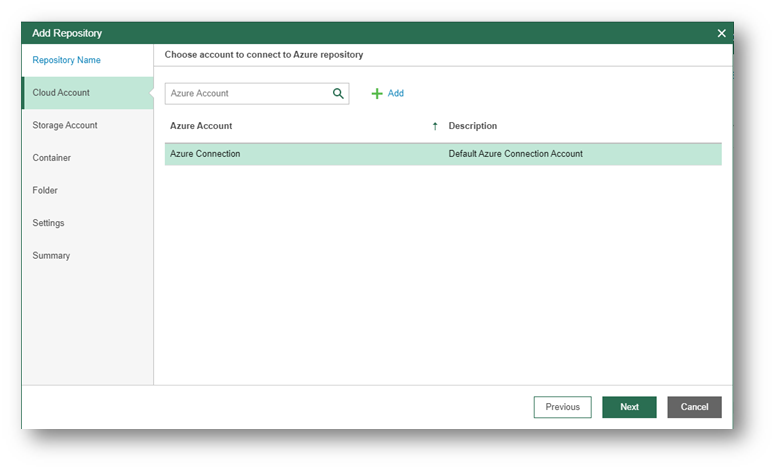This screenshot has width=776, height=471.
Task: Focus the Azure Account search field
Action: point(247,93)
